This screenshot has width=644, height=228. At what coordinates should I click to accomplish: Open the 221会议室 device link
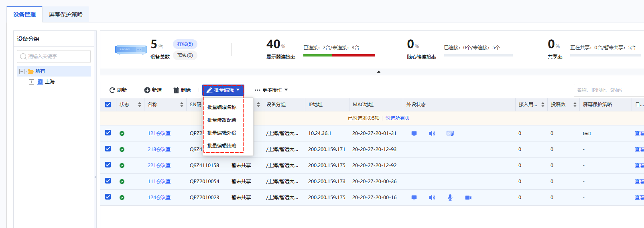tap(159, 165)
